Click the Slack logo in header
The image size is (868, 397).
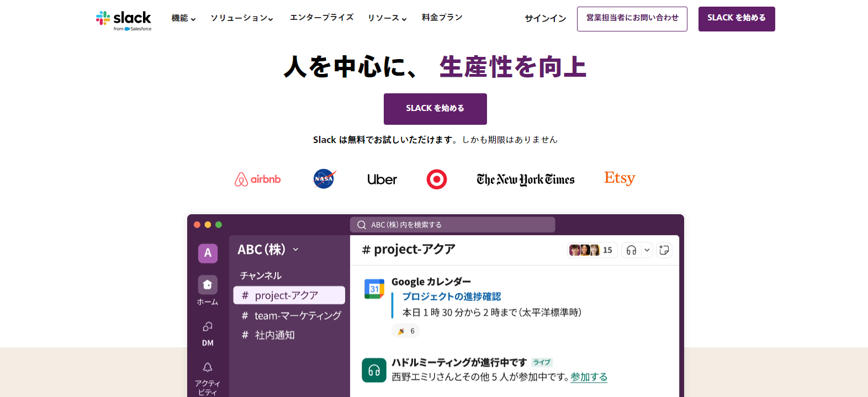[x=124, y=20]
